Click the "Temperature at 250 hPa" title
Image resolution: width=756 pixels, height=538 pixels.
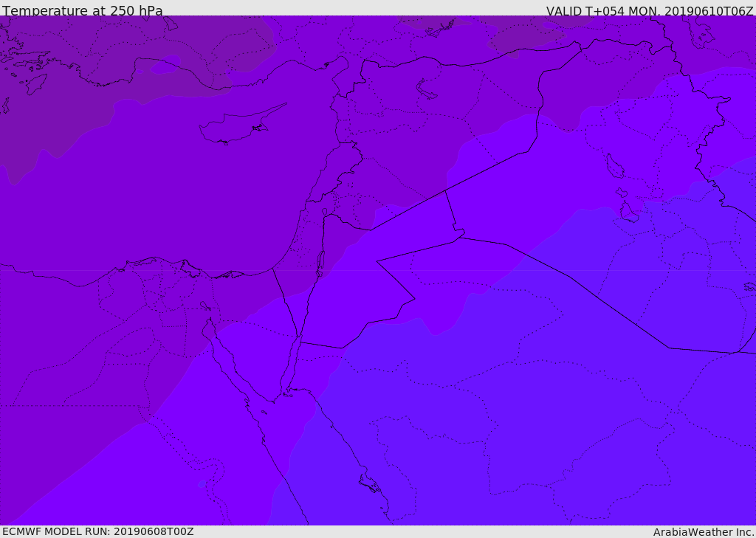click(x=83, y=11)
